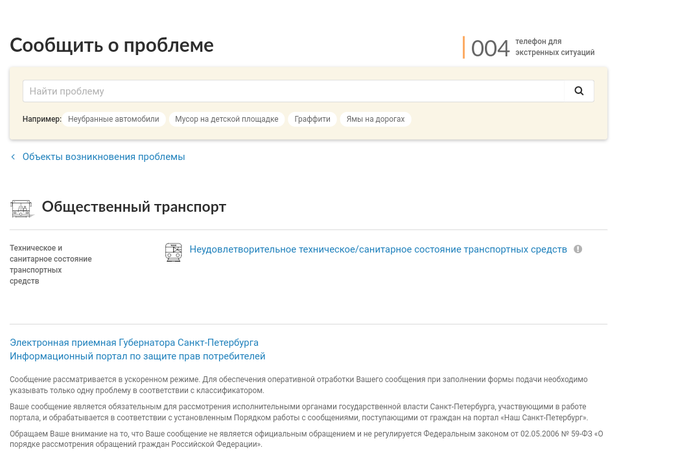Click the Общественный транспорт heading text
The height and width of the screenshot is (476, 700).
(134, 207)
